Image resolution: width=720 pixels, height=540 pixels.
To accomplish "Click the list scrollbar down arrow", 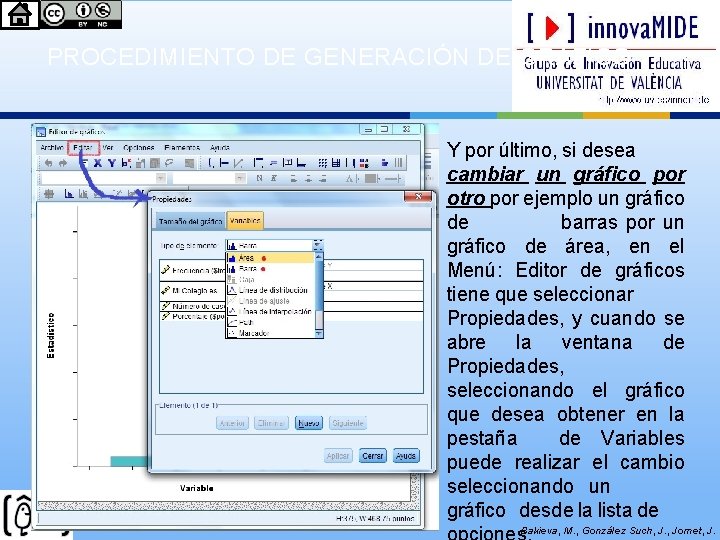I will (319, 334).
